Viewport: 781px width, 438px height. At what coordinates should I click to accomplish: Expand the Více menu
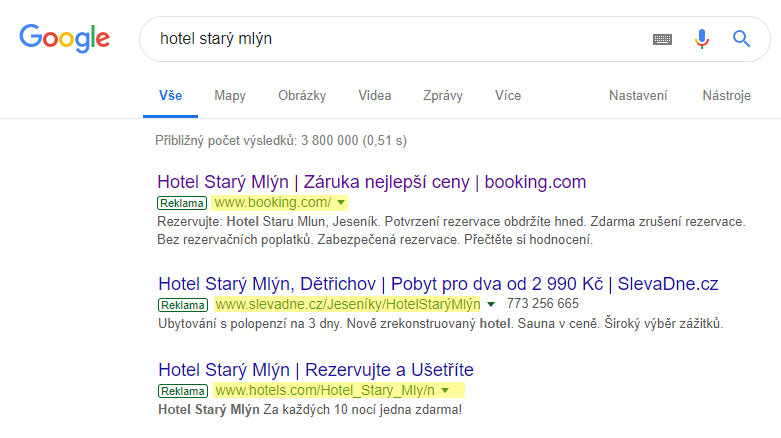pyautogui.click(x=508, y=96)
